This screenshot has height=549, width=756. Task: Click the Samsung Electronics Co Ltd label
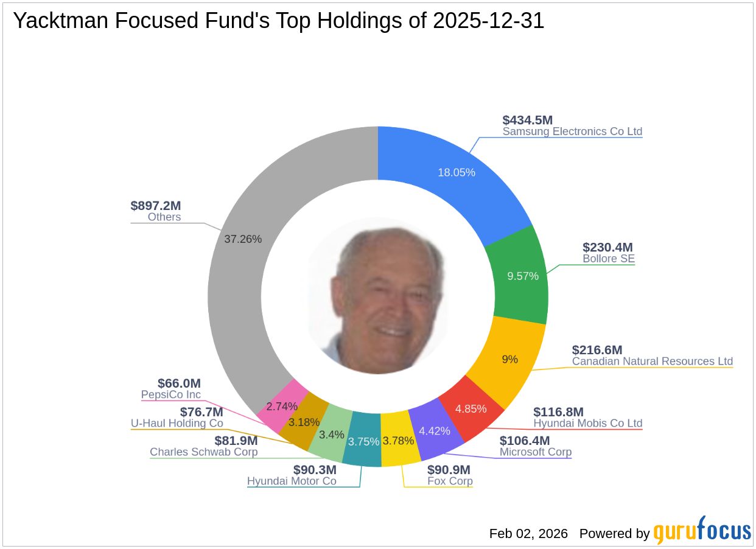(x=572, y=131)
